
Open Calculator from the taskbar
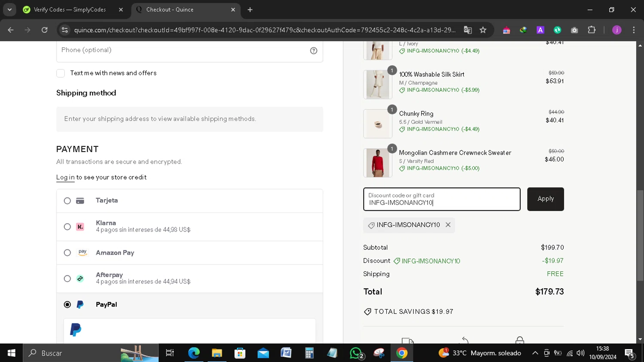309,353
